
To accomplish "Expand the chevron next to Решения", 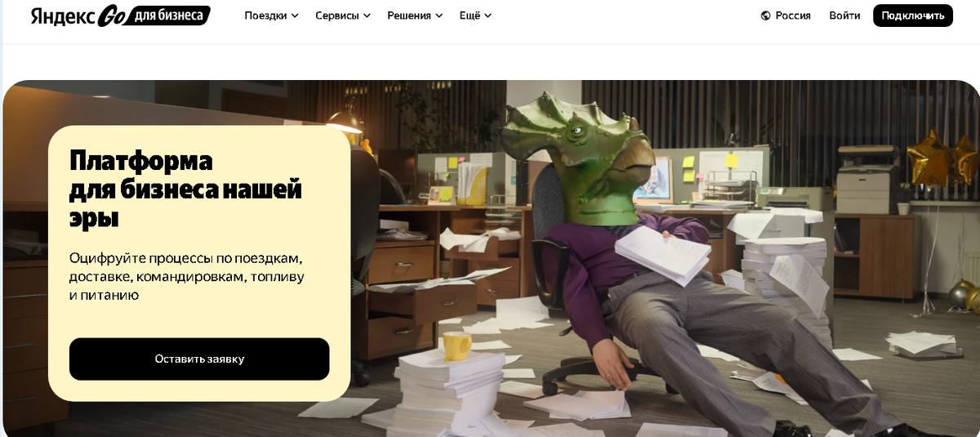I will click(x=439, y=16).
